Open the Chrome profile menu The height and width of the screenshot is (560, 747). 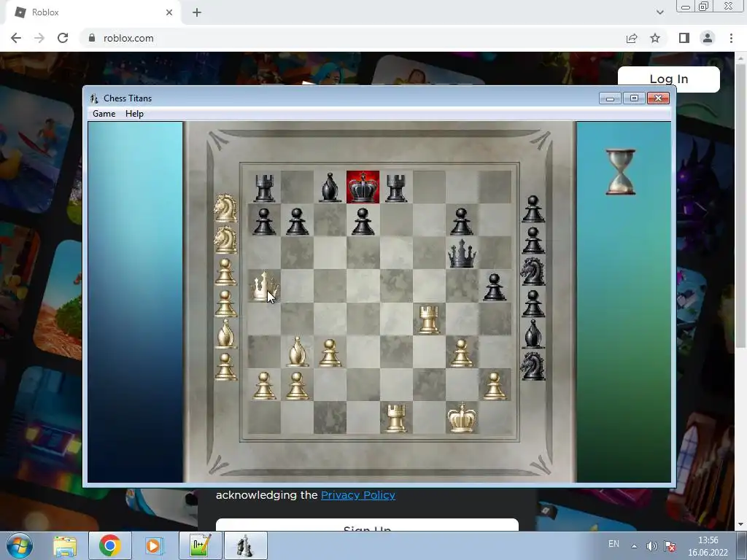click(x=708, y=38)
